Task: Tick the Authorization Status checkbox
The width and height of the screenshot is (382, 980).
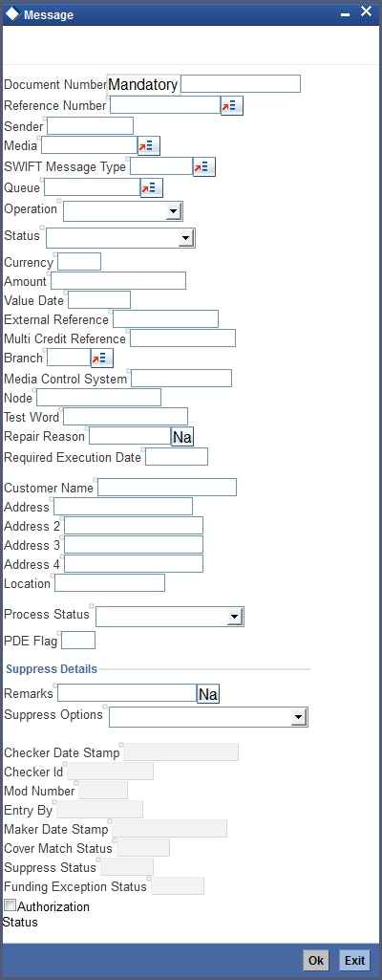Action: [x=10, y=905]
